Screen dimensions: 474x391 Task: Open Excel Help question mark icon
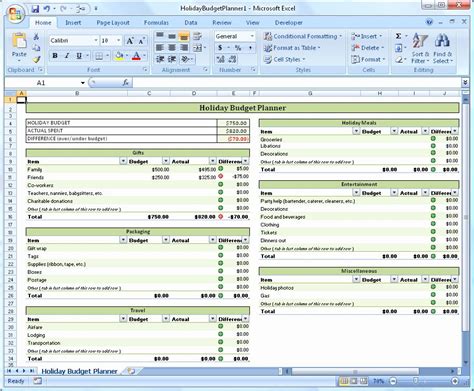point(429,22)
